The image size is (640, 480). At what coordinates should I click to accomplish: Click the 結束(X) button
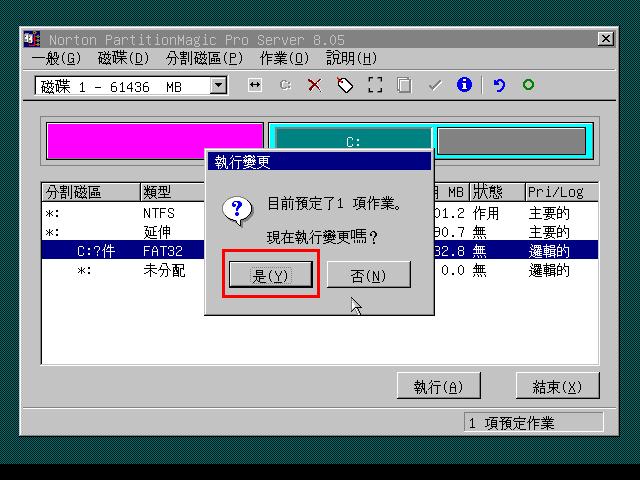tap(558, 385)
